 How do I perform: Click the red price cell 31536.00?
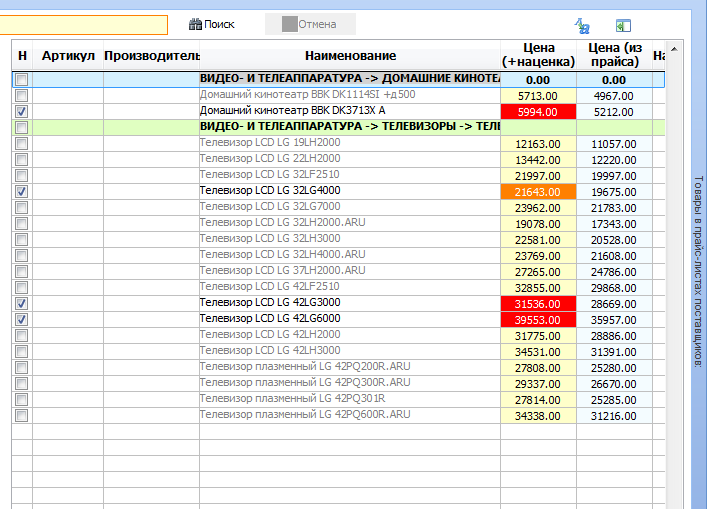pyautogui.click(x=538, y=304)
